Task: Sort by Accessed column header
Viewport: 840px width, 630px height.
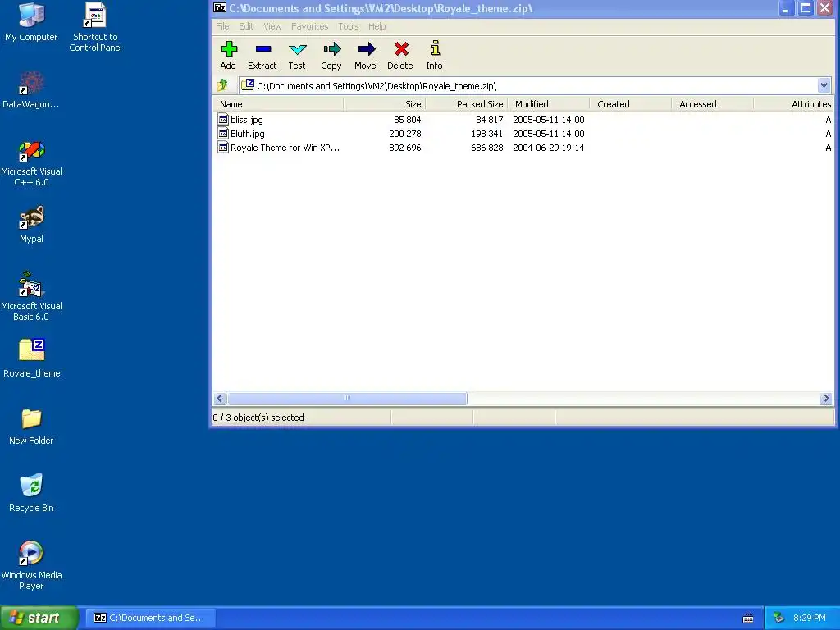Action: [x=713, y=104]
